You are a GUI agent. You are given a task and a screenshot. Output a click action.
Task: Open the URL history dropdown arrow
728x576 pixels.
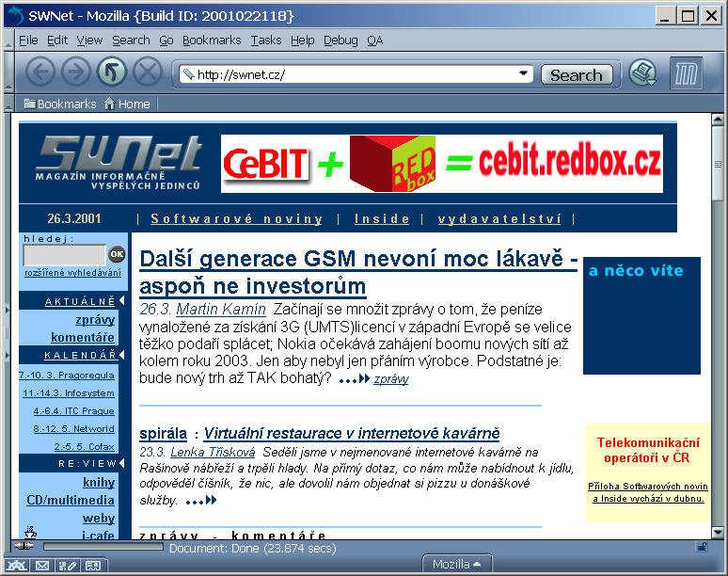pyautogui.click(x=523, y=73)
